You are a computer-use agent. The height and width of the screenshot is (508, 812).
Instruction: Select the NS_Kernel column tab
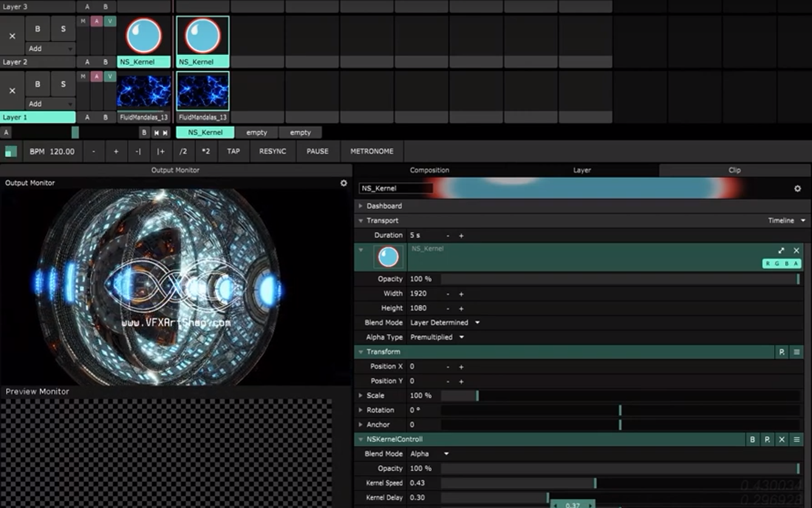tap(205, 132)
